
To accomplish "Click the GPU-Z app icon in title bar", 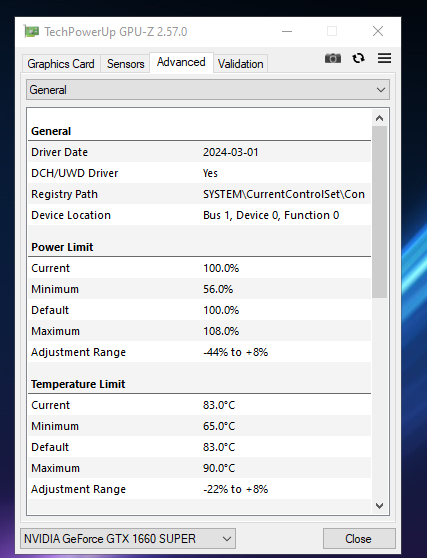I will point(31,32).
